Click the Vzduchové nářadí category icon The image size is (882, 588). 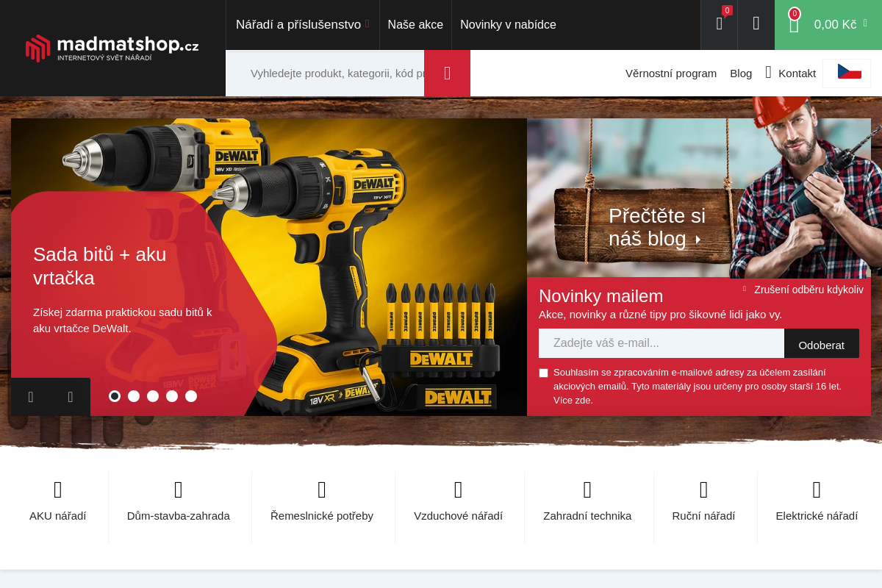pos(459,490)
